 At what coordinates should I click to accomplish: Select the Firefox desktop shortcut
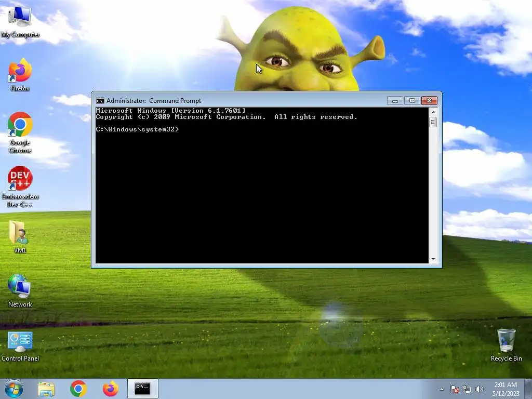(x=20, y=75)
